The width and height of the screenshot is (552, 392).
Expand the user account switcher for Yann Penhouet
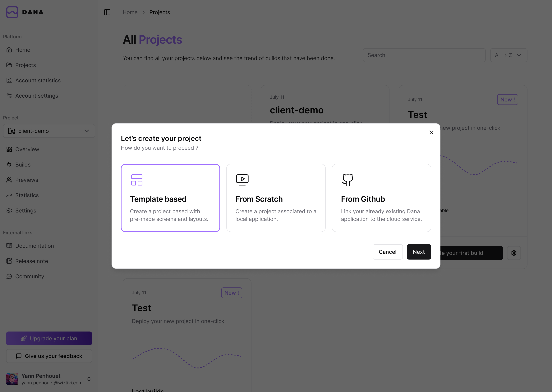[x=89, y=379]
